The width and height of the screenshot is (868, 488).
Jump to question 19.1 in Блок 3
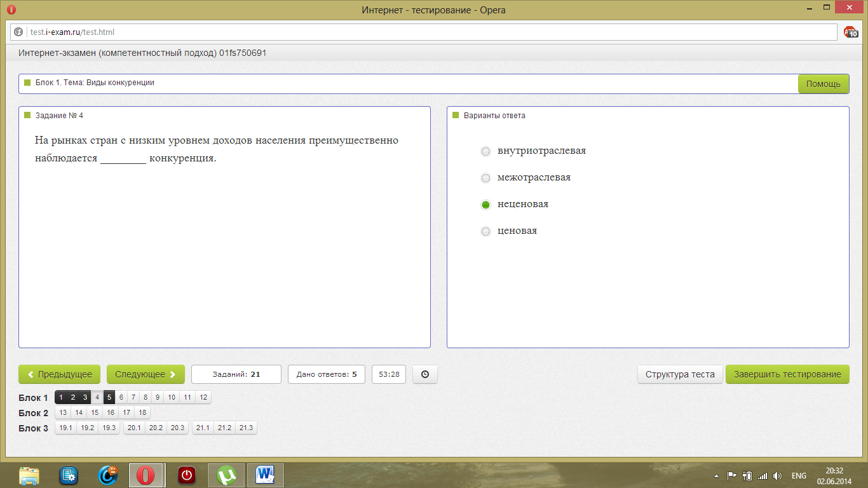(66, 428)
